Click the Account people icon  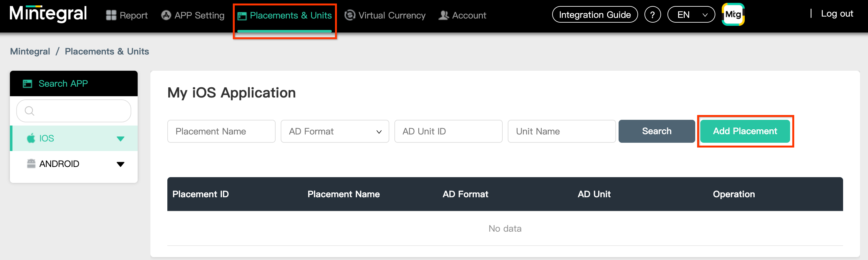tap(444, 15)
